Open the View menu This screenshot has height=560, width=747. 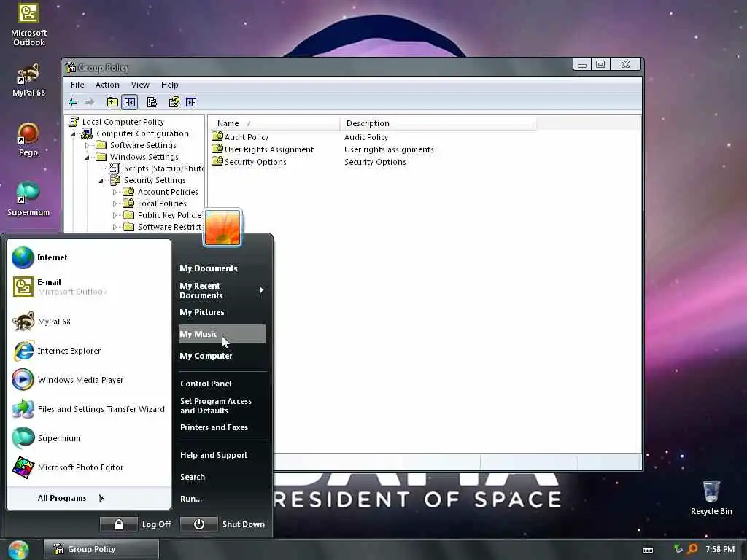pos(140,85)
